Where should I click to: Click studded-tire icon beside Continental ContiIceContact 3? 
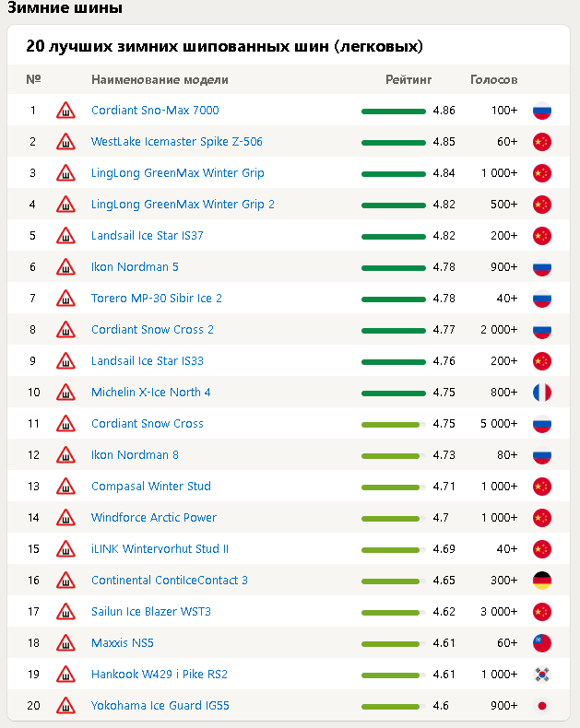[x=65, y=581]
